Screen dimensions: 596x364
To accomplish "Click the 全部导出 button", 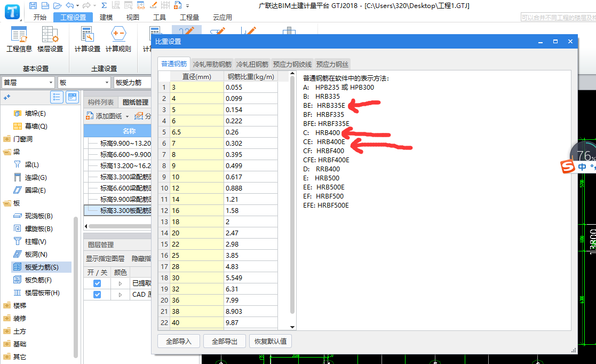I will [x=225, y=341].
